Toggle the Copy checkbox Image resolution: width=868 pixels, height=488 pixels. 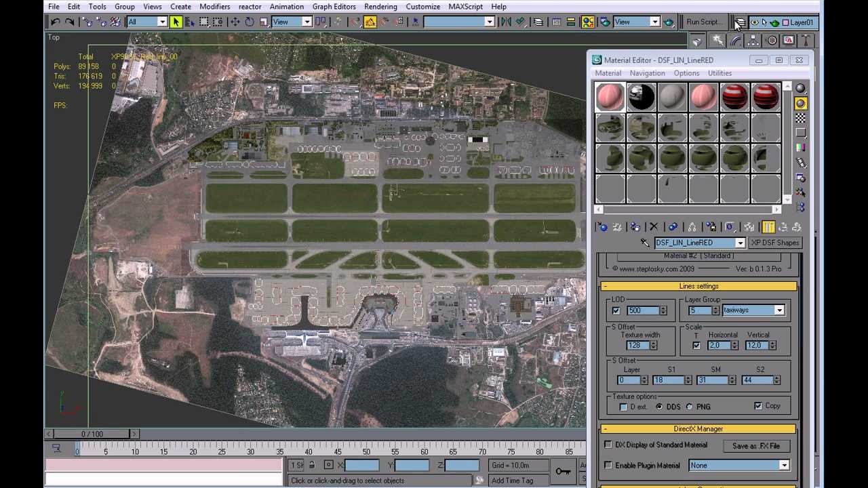758,406
